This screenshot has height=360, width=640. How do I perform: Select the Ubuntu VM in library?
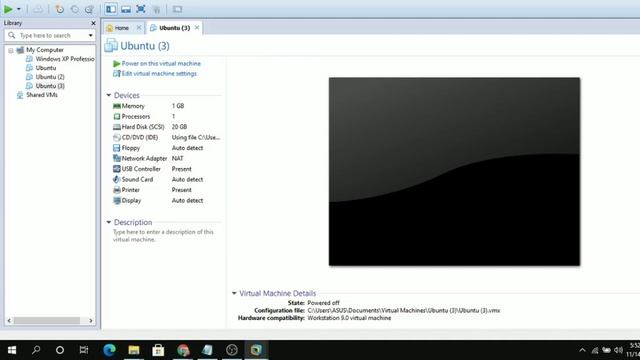pyautogui.click(x=45, y=68)
